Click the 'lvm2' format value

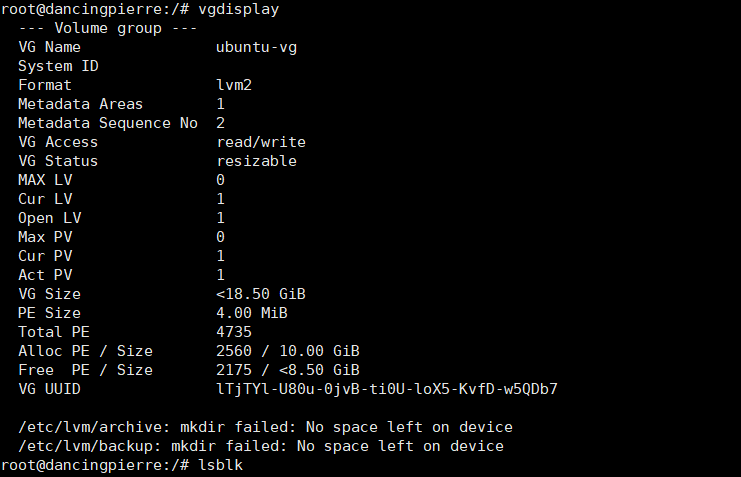(234, 85)
